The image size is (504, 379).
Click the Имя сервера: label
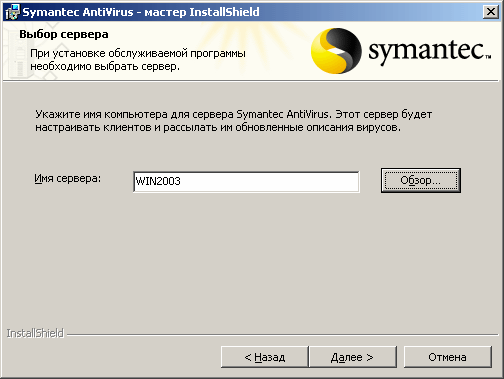tap(67, 179)
